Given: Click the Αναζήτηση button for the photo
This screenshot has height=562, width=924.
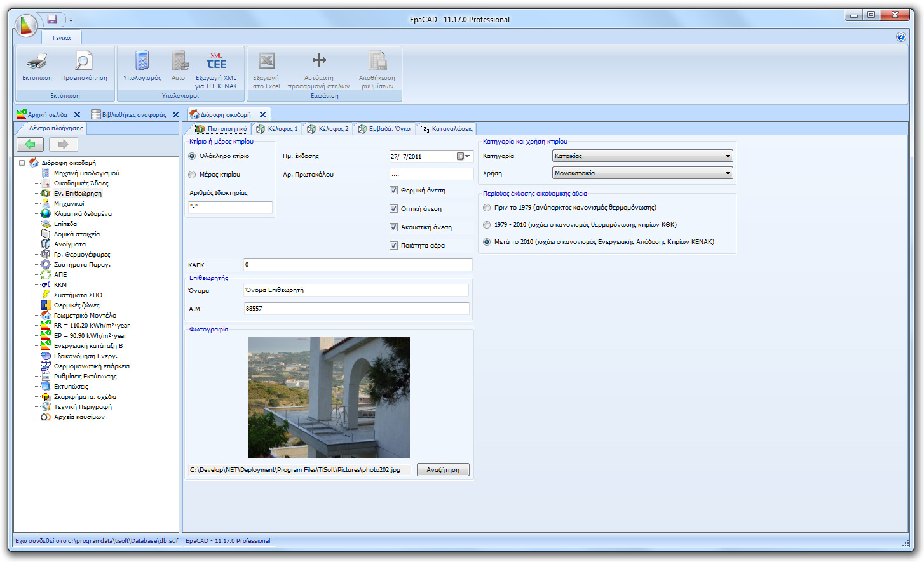Looking at the screenshot, I should [x=442, y=469].
